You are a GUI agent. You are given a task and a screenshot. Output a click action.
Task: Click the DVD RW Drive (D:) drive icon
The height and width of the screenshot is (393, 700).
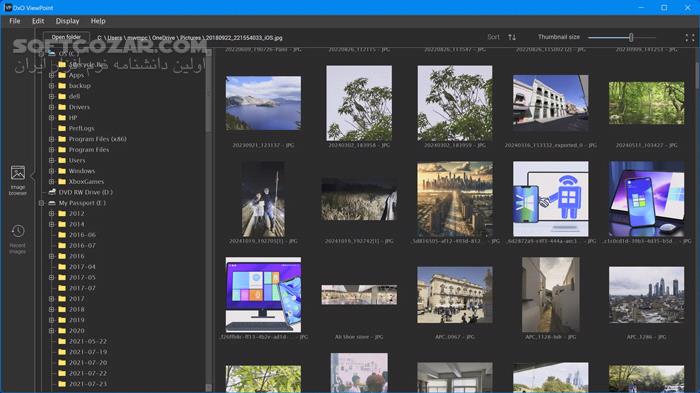[52, 192]
